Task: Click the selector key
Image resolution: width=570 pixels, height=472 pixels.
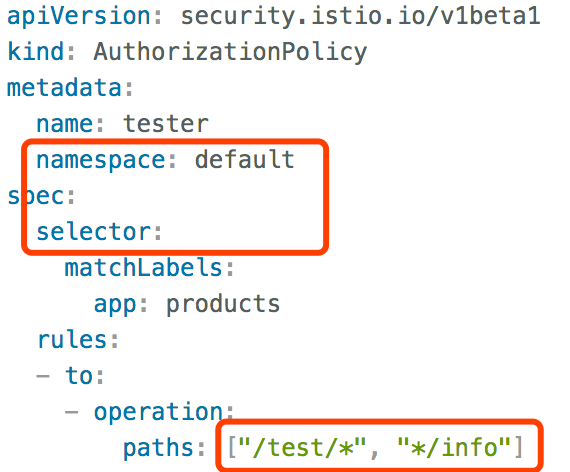Action: tap(93, 231)
